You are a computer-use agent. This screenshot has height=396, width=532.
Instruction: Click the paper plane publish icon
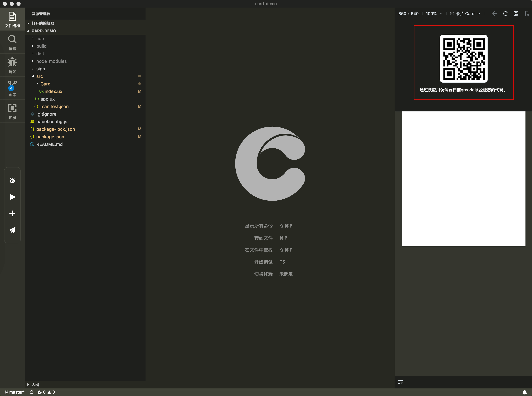click(13, 230)
